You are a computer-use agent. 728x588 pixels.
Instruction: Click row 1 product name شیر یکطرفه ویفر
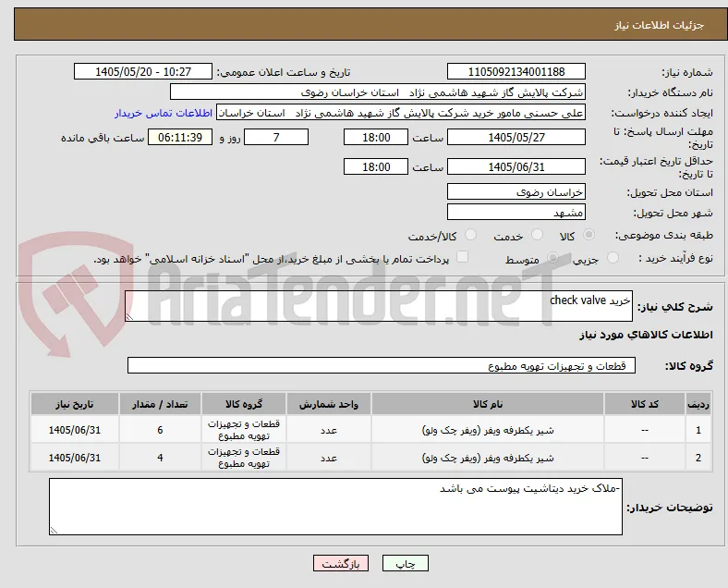click(488, 430)
